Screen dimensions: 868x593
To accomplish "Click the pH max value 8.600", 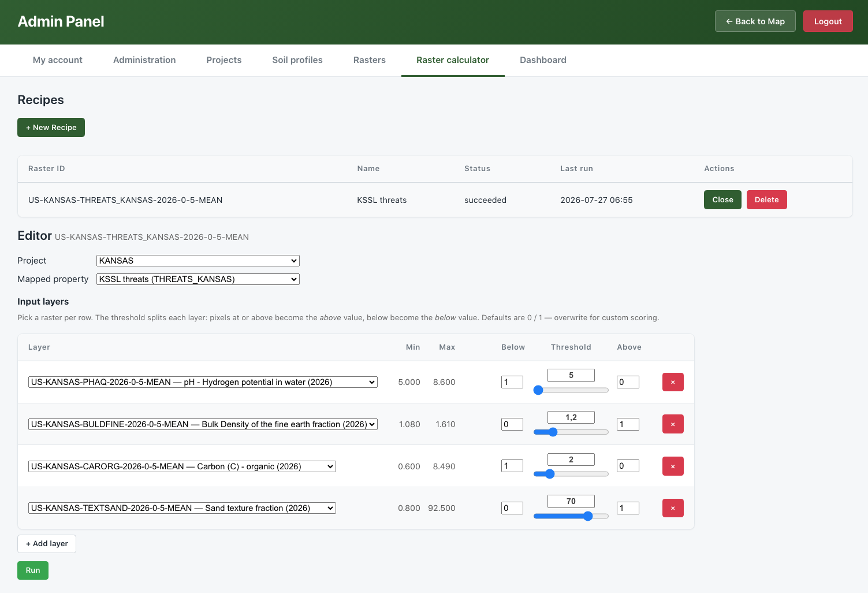I will 444,382.
